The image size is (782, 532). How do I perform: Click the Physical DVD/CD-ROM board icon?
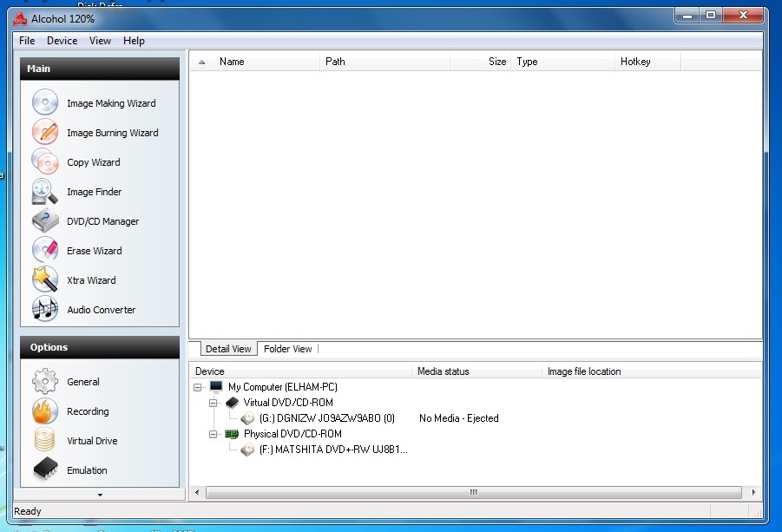[x=232, y=434]
